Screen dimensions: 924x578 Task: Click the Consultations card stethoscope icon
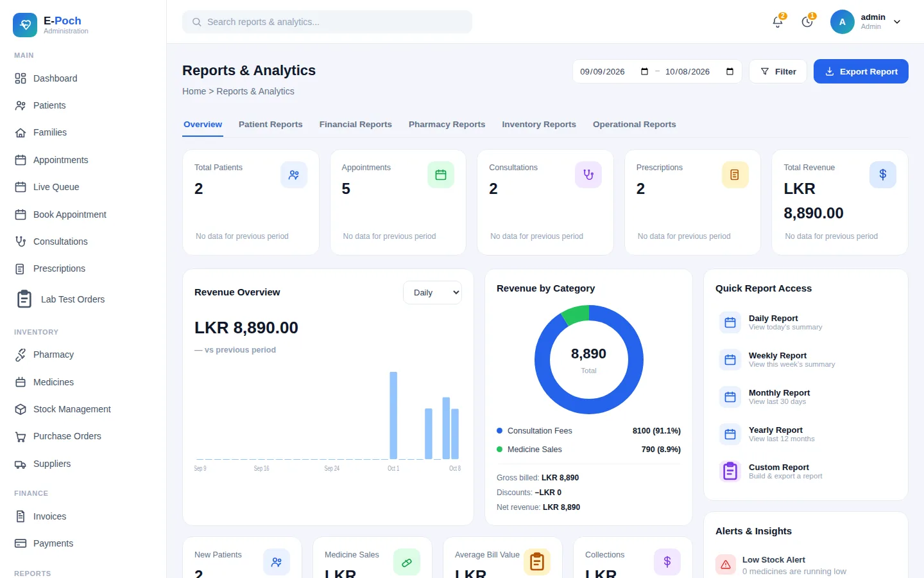point(588,175)
